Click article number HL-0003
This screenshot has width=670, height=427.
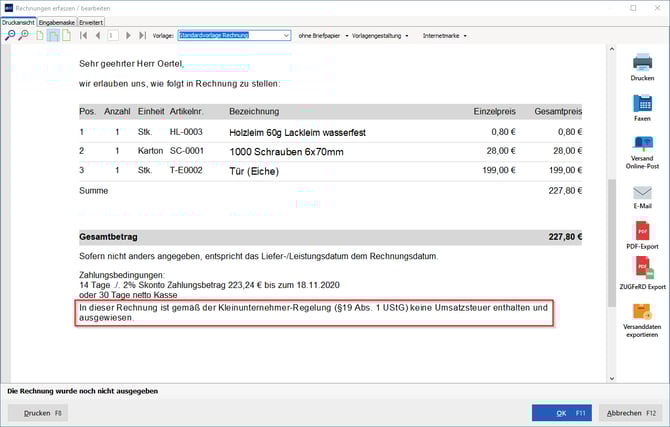pyautogui.click(x=186, y=132)
